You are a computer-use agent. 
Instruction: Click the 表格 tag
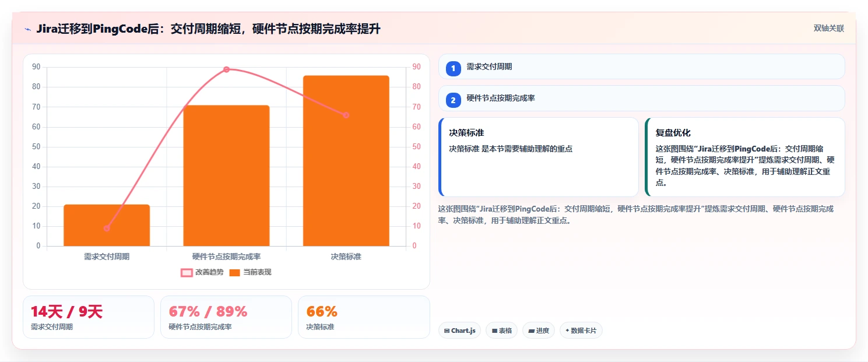(501, 331)
